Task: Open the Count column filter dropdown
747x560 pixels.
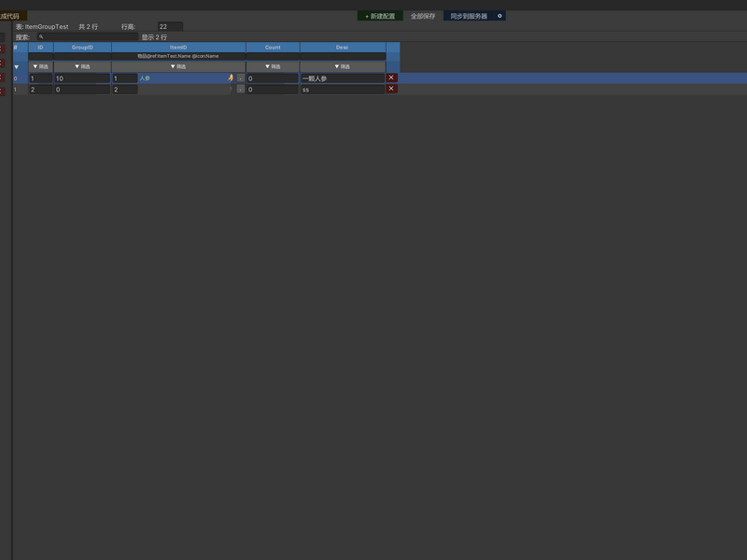Action: (273, 66)
